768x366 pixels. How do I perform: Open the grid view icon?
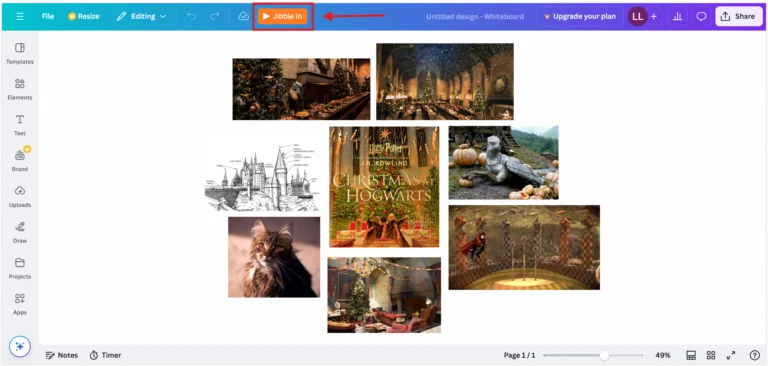pos(711,355)
